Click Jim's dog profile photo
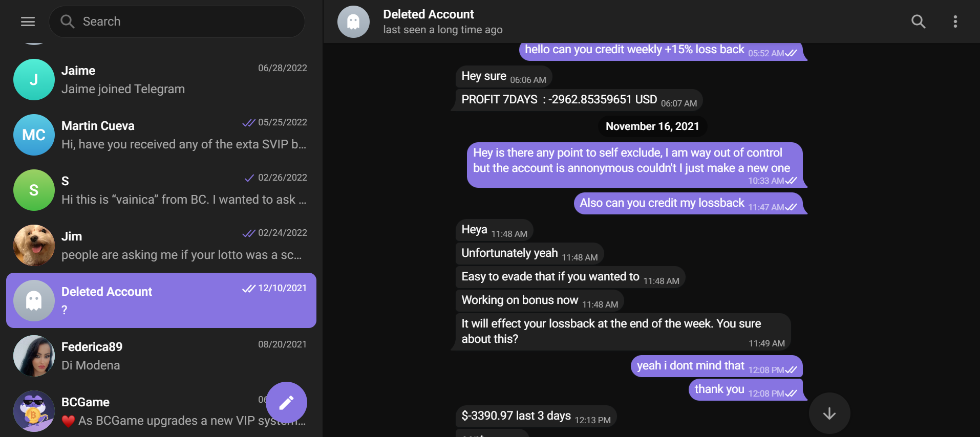Image resolution: width=980 pixels, height=437 pixels. [34, 245]
